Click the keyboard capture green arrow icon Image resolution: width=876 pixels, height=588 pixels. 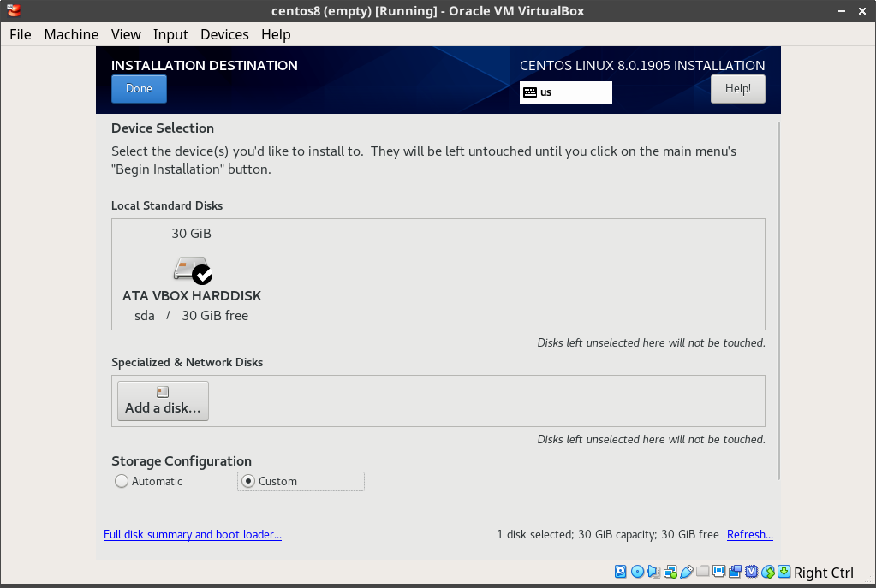coord(784,571)
